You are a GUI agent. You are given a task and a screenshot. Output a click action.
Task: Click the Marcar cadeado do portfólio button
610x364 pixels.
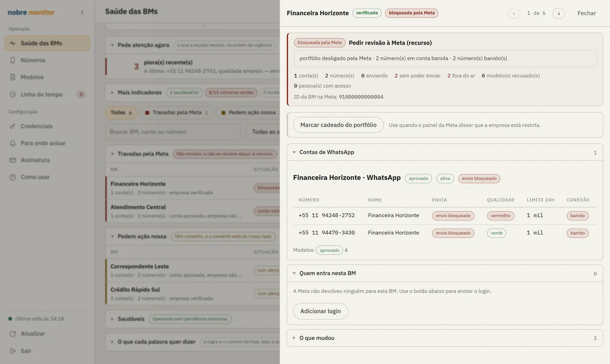coord(338,125)
